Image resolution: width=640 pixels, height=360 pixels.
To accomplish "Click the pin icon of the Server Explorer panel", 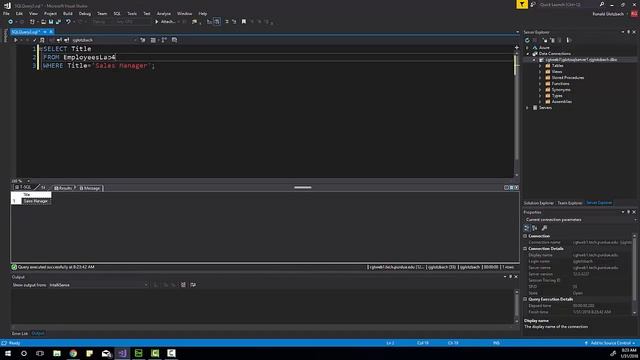I will pos(628,32).
